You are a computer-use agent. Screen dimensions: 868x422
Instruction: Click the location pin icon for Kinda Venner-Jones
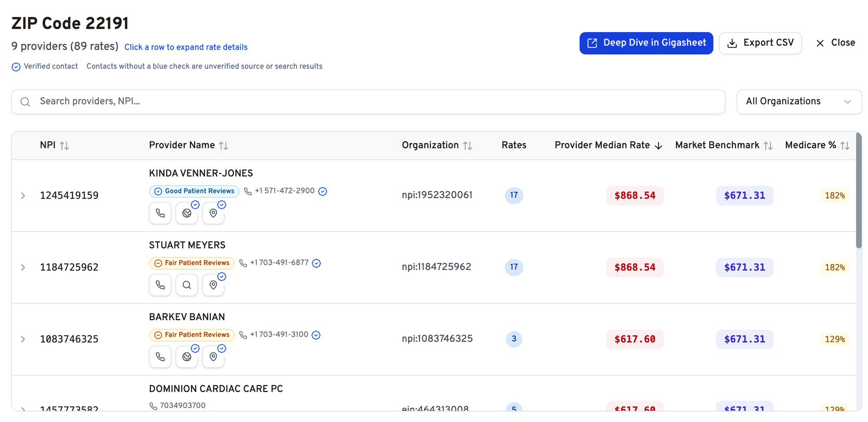213,213
